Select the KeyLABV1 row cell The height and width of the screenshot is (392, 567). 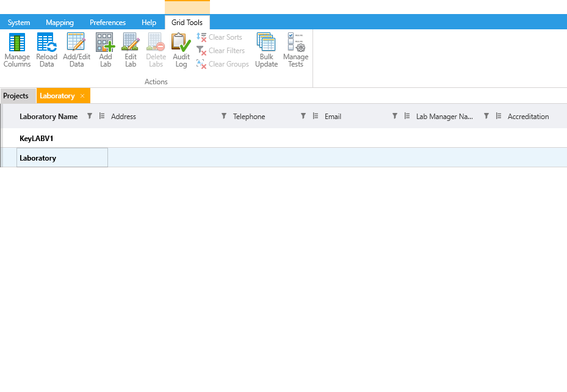pyautogui.click(x=62, y=138)
